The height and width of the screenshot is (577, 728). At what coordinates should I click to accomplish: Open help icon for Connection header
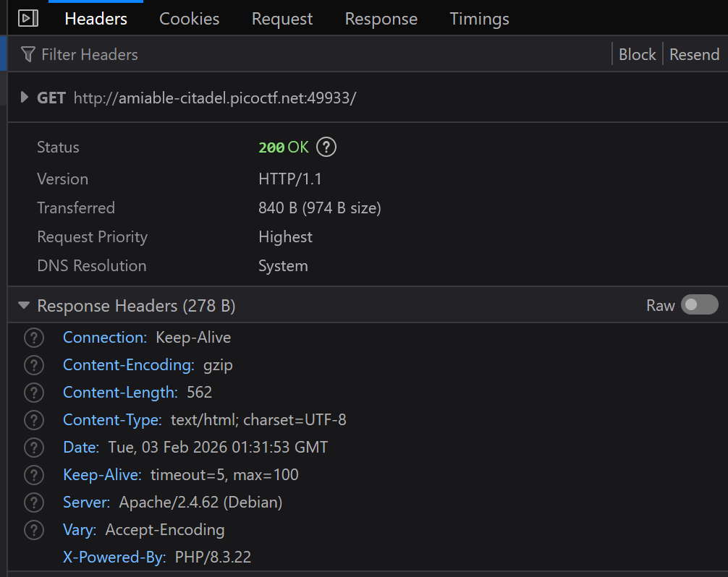pyautogui.click(x=34, y=338)
